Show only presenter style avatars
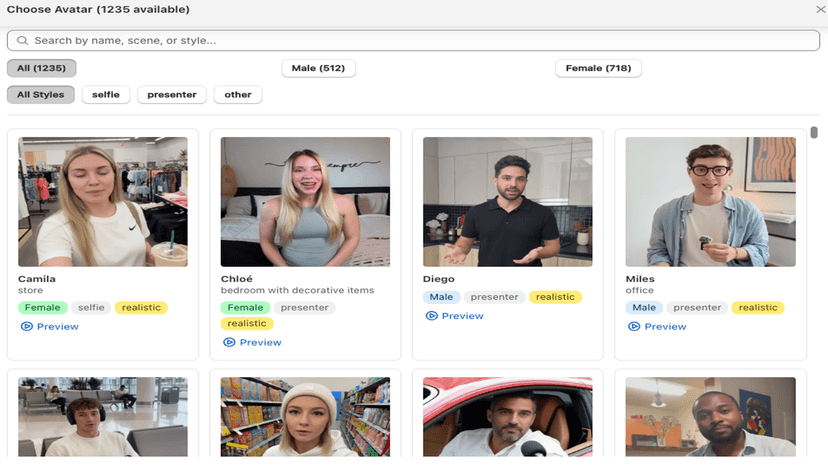 [x=172, y=95]
